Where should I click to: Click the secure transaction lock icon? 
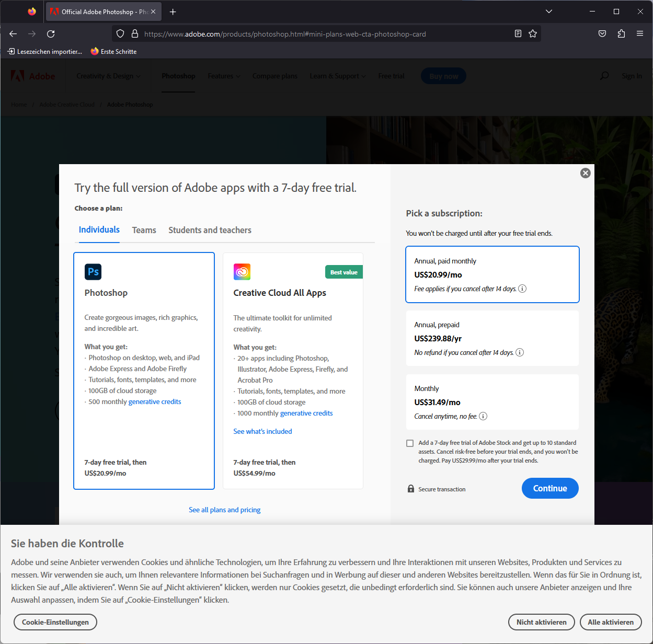pyautogui.click(x=410, y=488)
